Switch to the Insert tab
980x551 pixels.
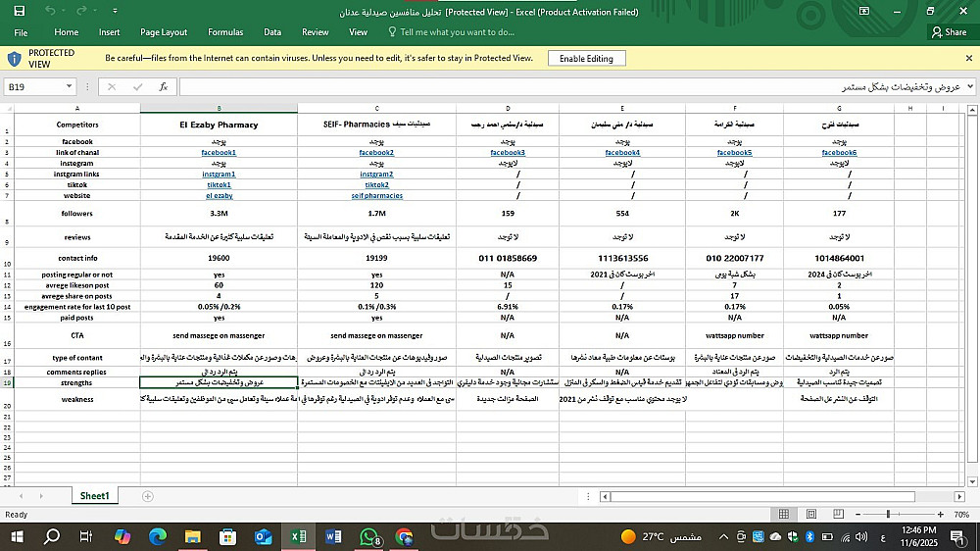[x=110, y=32]
